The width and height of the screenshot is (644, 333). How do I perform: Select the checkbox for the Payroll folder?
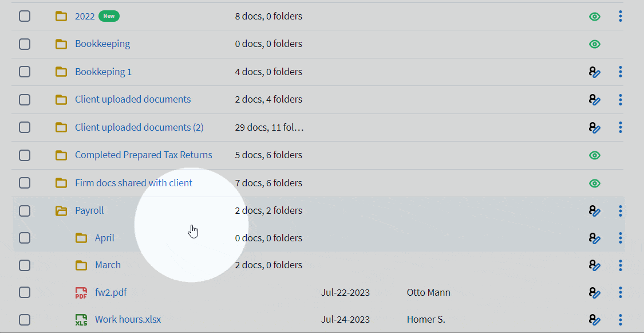click(x=25, y=211)
